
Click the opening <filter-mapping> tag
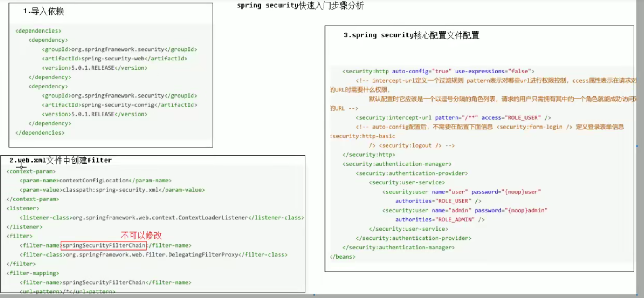click(x=33, y=273)
